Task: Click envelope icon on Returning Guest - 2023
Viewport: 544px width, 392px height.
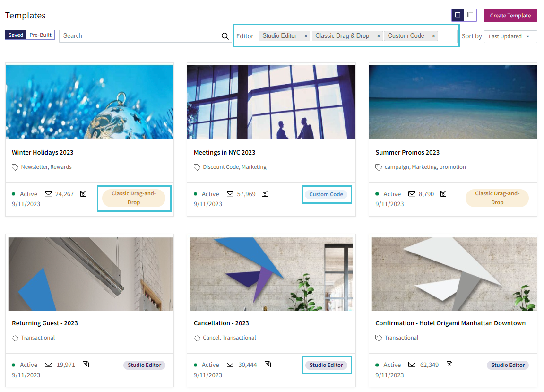Action: click(x=49, y=364)
